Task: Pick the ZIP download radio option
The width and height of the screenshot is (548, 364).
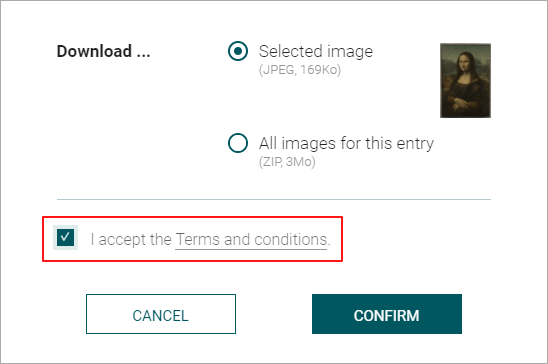Action: (x=238, y=143)
